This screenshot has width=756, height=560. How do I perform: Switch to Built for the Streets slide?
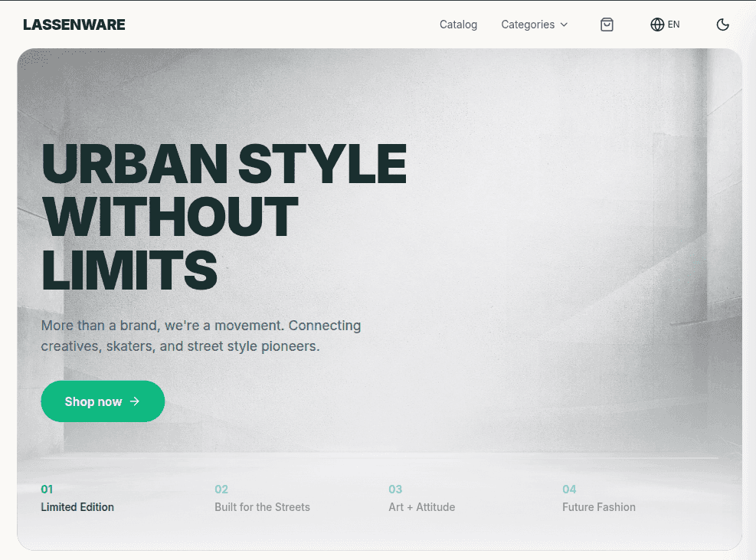262,507
